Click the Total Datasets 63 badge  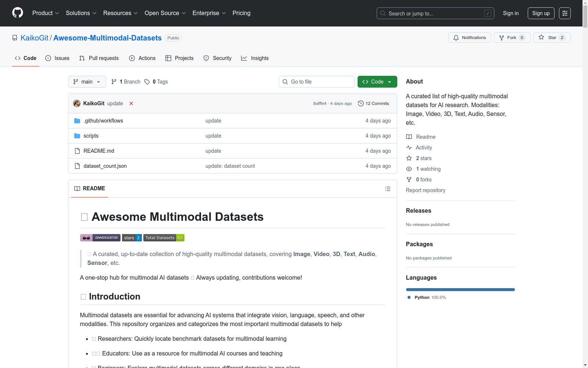164,238
